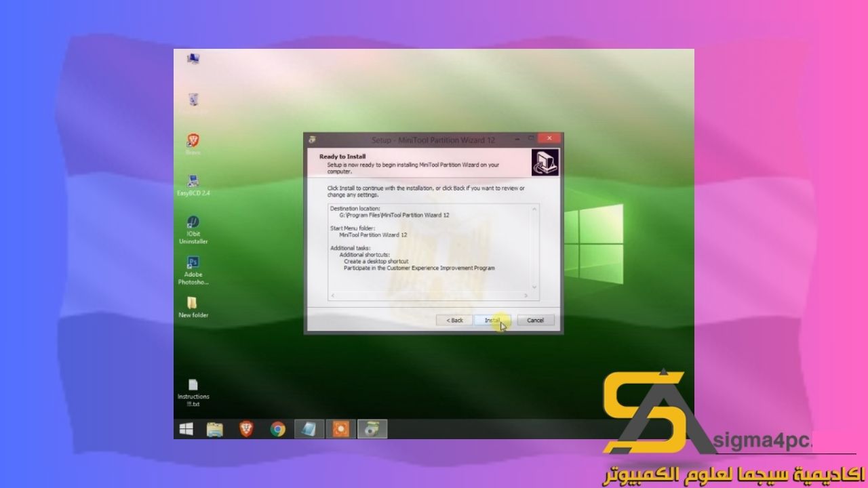Open EasyBCD 2.4 desktop shortcut
This screenshot has width=868, height=488.
[193, 185]
